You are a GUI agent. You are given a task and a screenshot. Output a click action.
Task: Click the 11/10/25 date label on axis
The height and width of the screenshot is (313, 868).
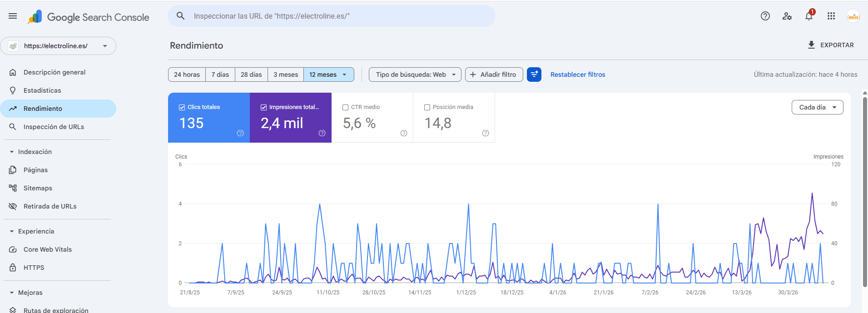click(328, 293)
